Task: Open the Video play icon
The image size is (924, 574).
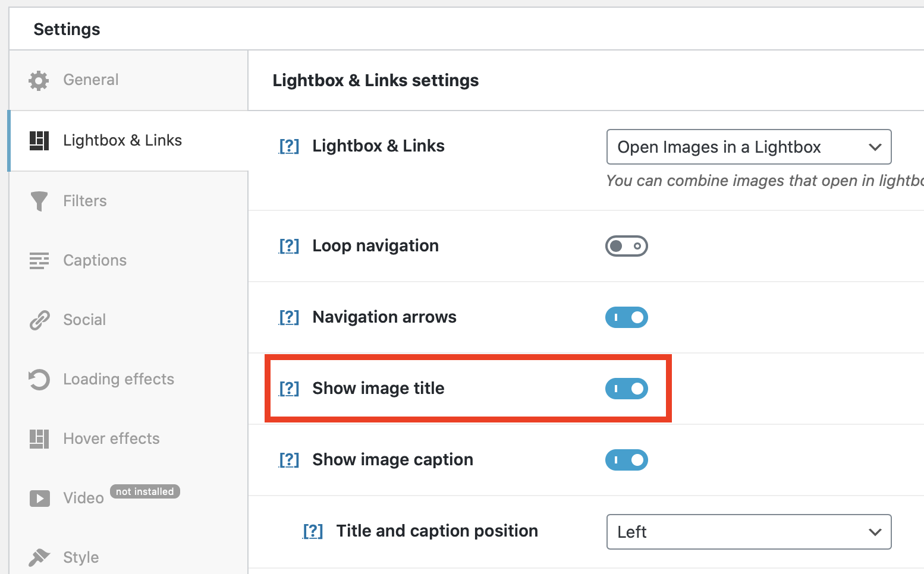Action: click(x=39, y=498)
